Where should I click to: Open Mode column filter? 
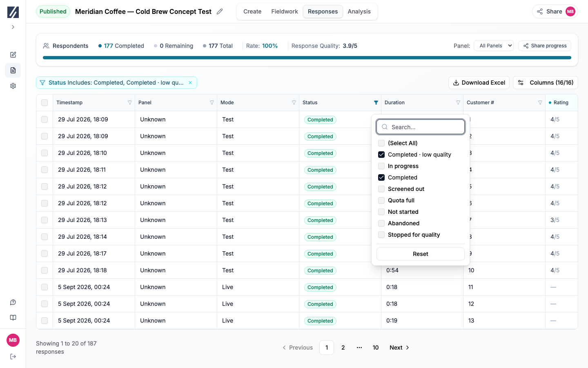[294, 103]
